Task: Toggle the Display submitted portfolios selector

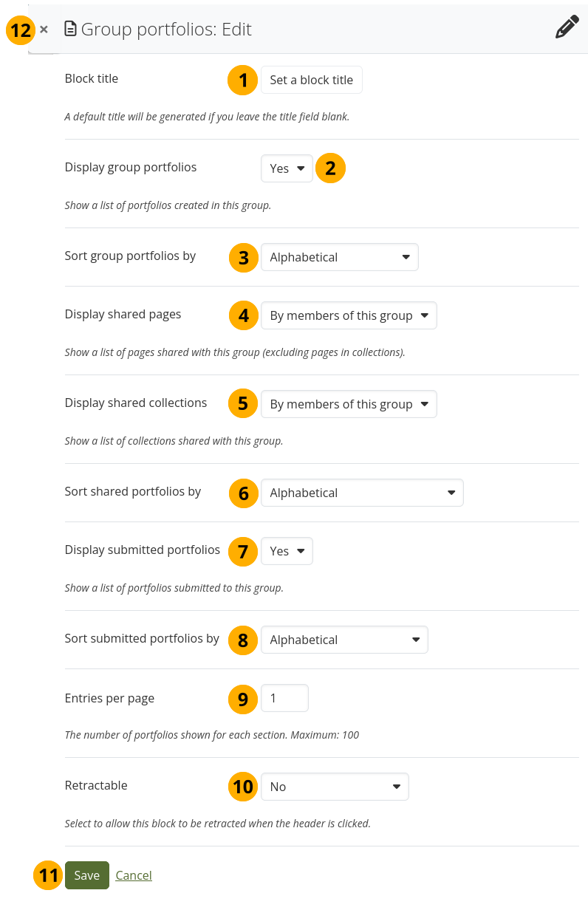Action: [287, 551]
